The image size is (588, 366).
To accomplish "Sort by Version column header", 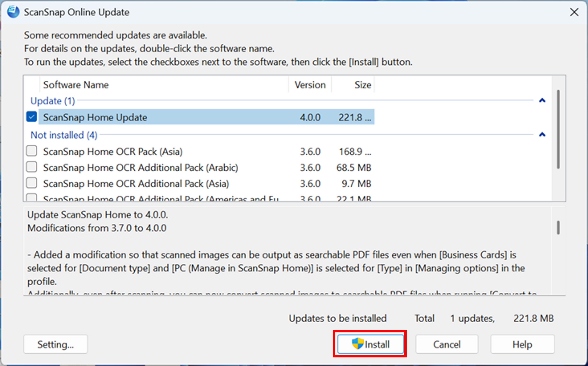I will [x=310, y=85].
